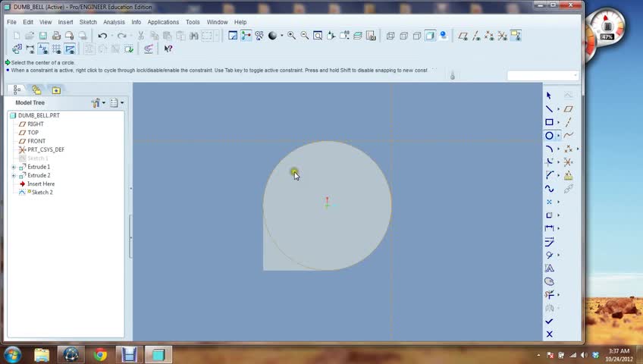Click the Redo icon
Viewport: 643px width, 364px height.
point(122,36)
